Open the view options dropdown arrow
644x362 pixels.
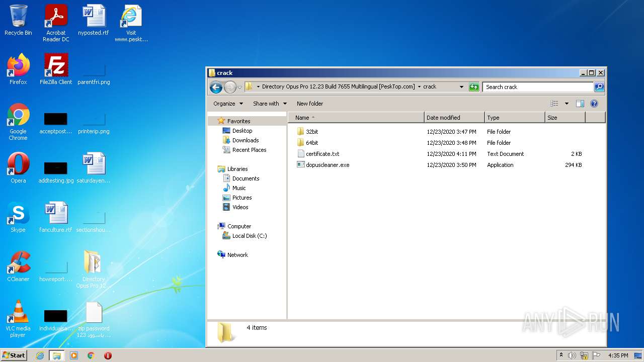pos(567,104)
